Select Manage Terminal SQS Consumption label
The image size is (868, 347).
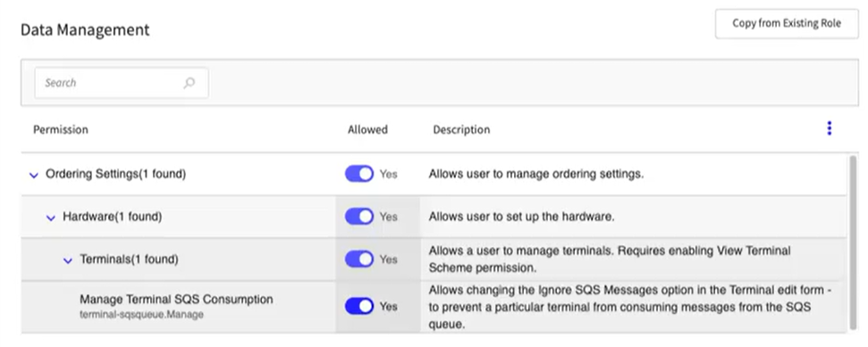pyautogui.click(x=176, y=300)
